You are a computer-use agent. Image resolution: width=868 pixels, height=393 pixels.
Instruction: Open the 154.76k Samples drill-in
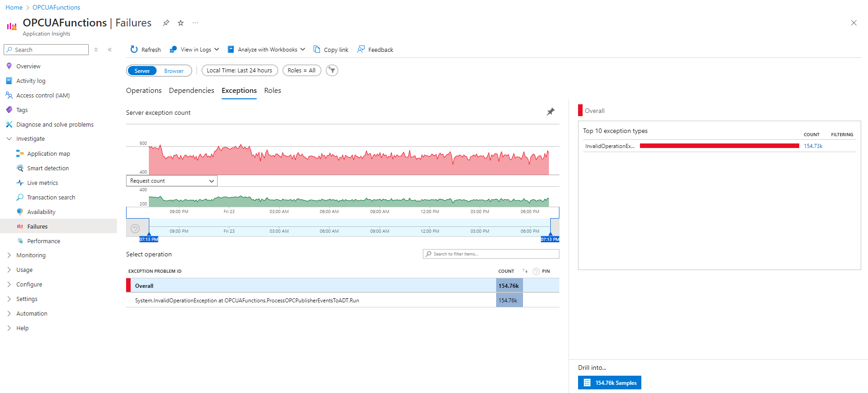[609, 383]
